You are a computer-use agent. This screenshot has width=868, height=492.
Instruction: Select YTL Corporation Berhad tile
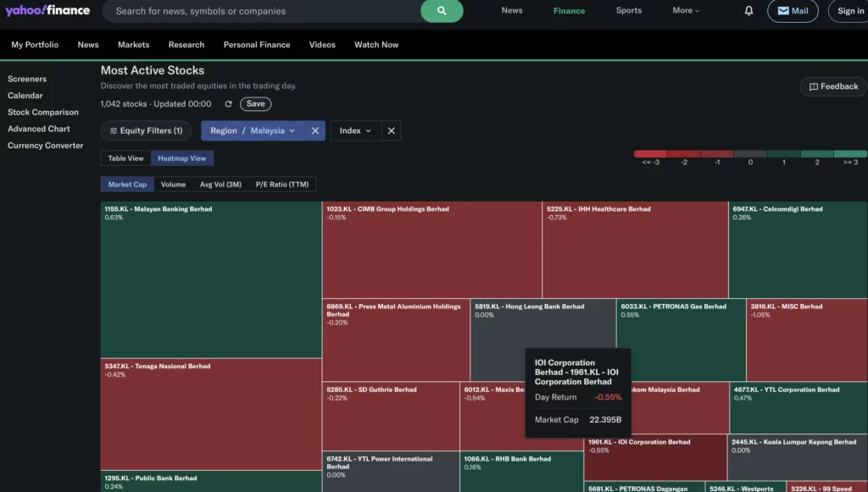coord(798,408)
